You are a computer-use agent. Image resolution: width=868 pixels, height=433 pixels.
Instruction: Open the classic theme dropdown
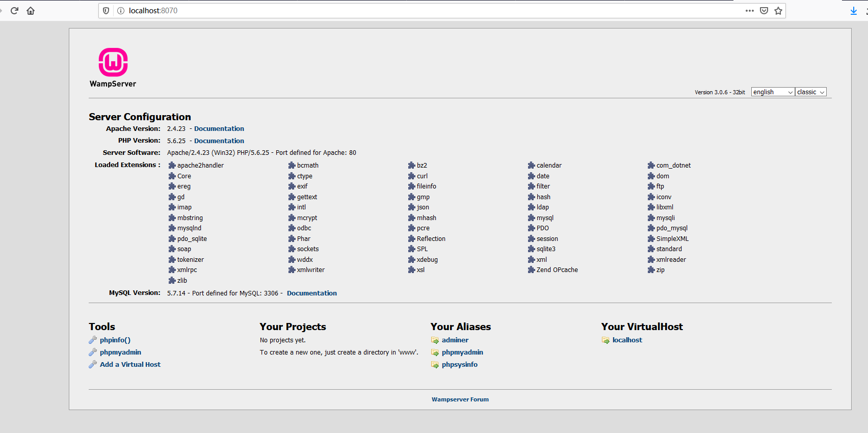click(x=811, y=92)
